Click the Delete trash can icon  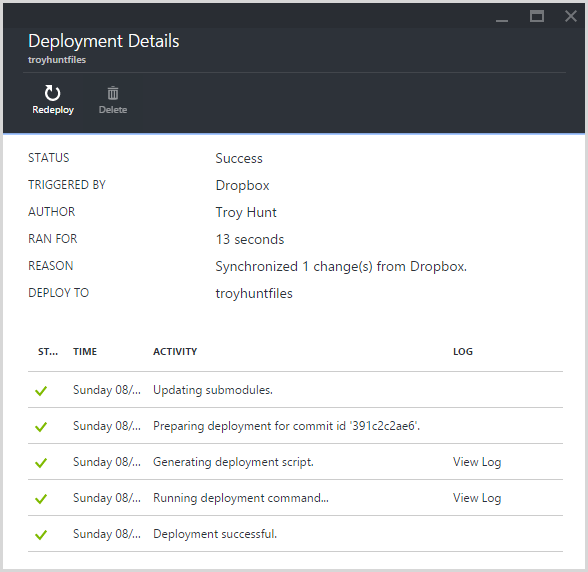(113, 93)
